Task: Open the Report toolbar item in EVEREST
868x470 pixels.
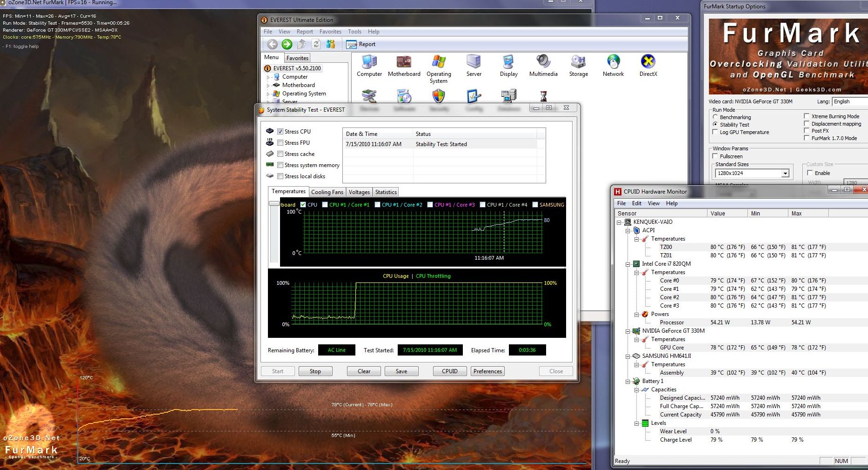Action: pos(361,44)
